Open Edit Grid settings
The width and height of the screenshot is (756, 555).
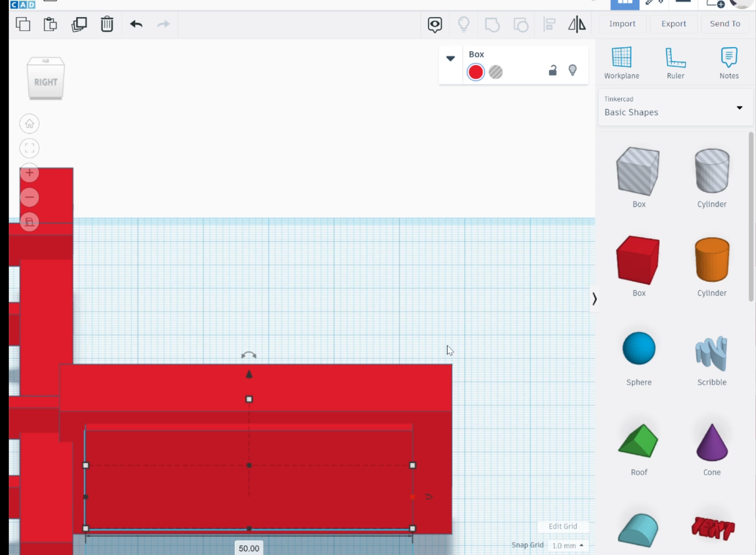tap(563, 526)
